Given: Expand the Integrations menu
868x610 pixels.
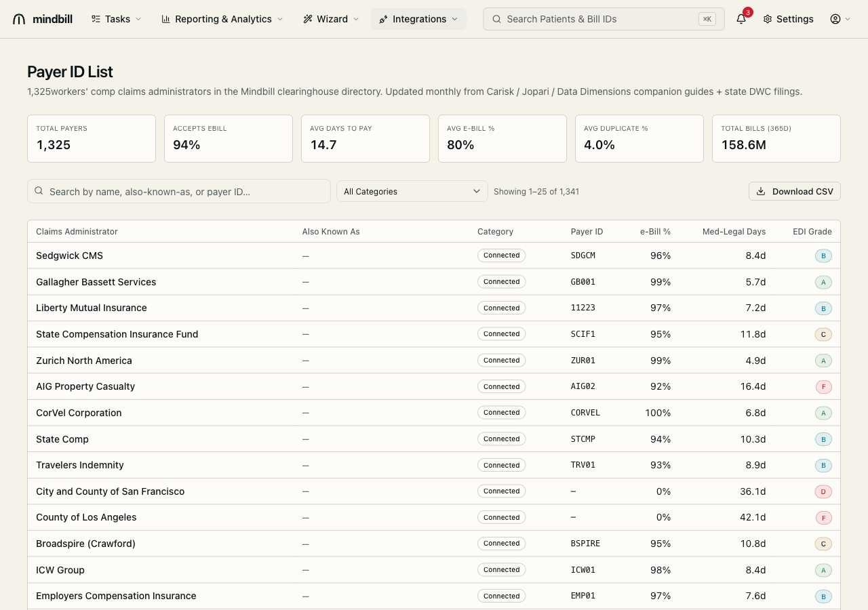Looking at the screenshot, I should click(419, 19).
